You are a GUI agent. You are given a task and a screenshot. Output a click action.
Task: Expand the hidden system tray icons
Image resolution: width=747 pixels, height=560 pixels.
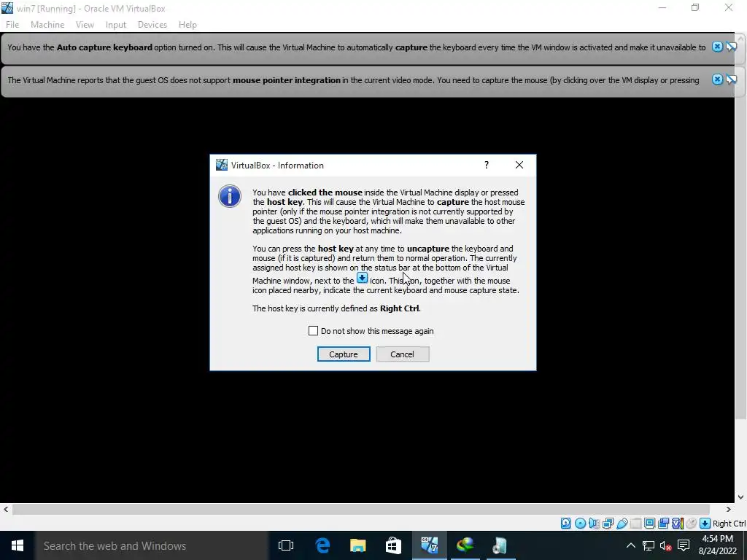click(631, 545)
